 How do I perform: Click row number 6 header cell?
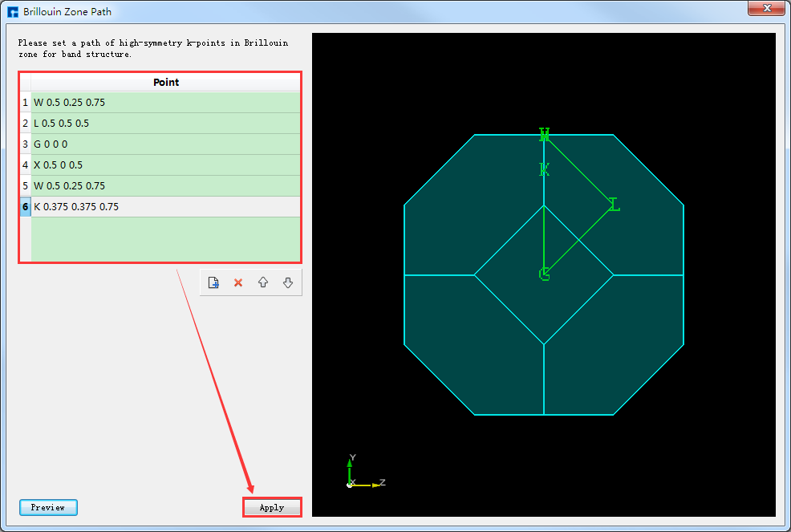[x=25, y=207]
